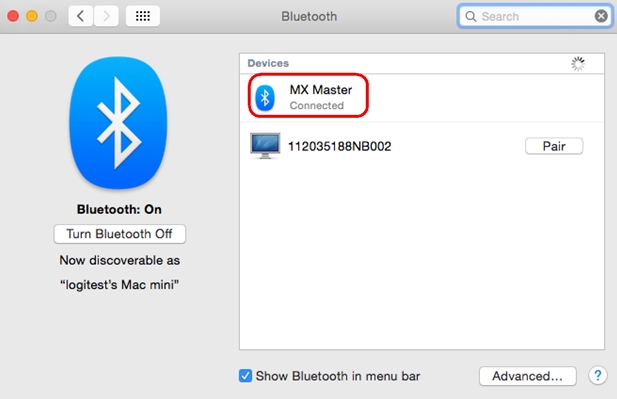Select the 112035188NB002 device name

point(340,146)
